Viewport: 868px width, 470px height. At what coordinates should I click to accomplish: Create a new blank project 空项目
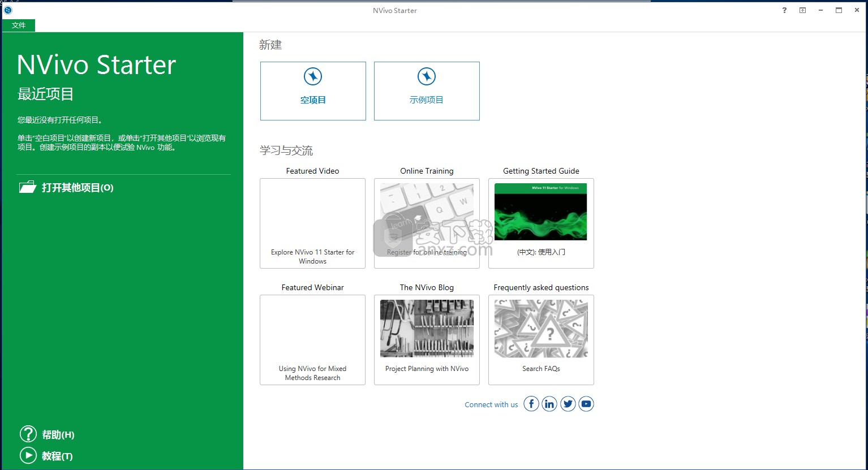coord(313,91)
